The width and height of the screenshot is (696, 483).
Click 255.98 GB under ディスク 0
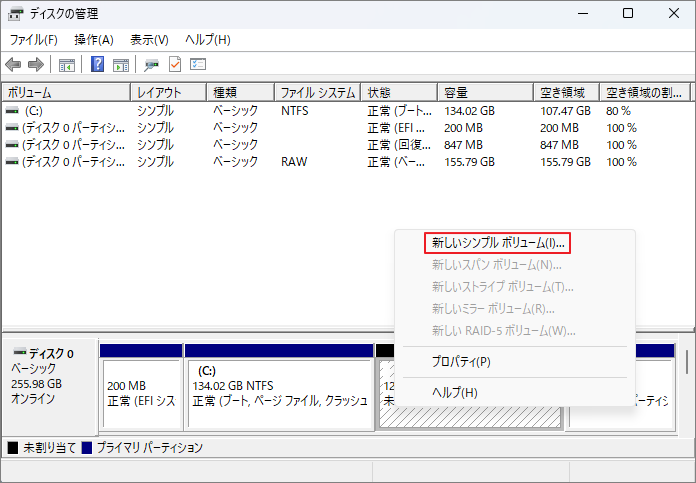(36, 384)
